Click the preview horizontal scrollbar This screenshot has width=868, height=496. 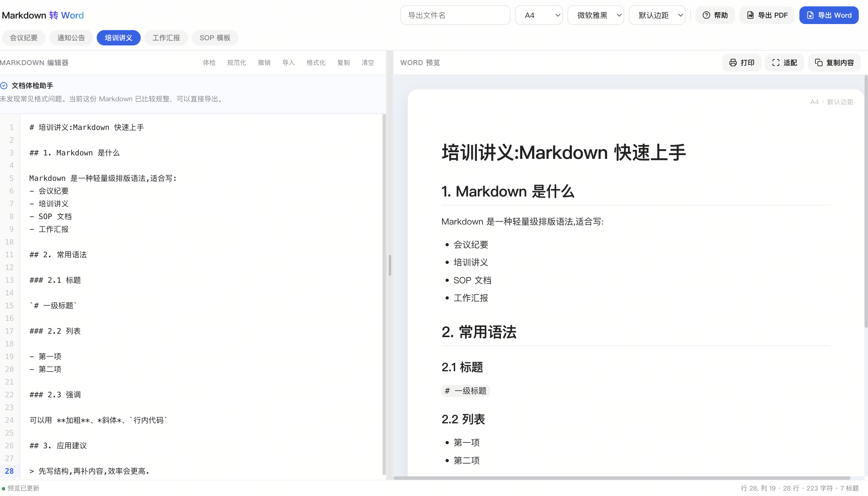(x=622, y=478)
